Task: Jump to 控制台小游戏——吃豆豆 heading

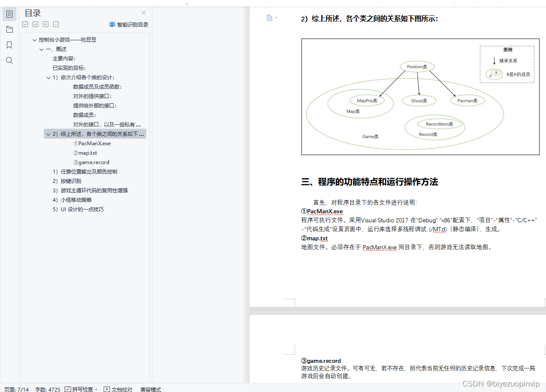Action: [x=68, y=40]
